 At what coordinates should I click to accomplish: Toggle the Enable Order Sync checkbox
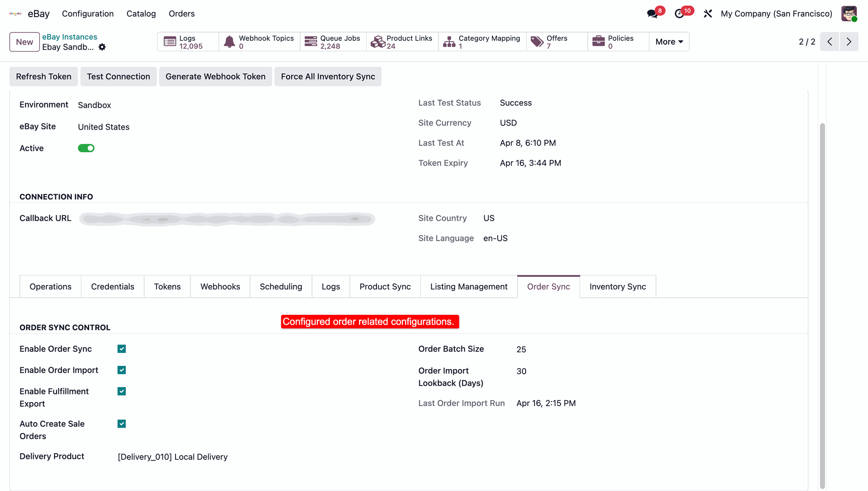[122, 349]
